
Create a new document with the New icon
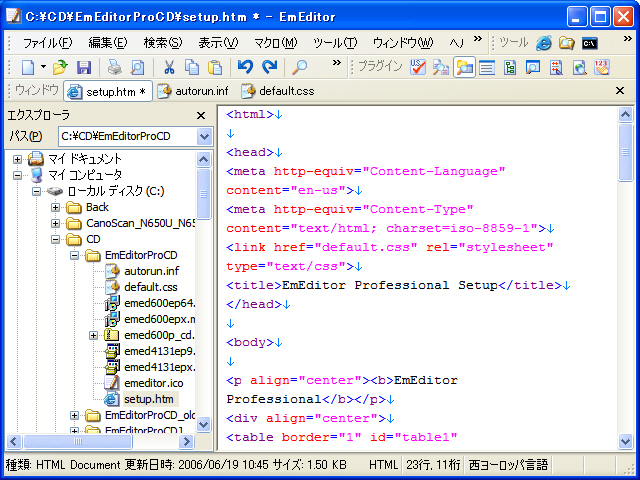pyautogui.click(x=28, y=67)
